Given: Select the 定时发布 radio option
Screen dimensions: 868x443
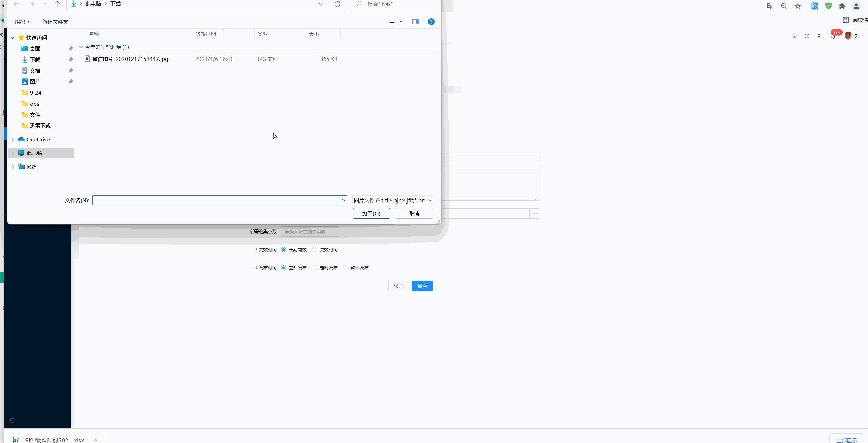Looking at the screenshot, I should tap(314, 268).
